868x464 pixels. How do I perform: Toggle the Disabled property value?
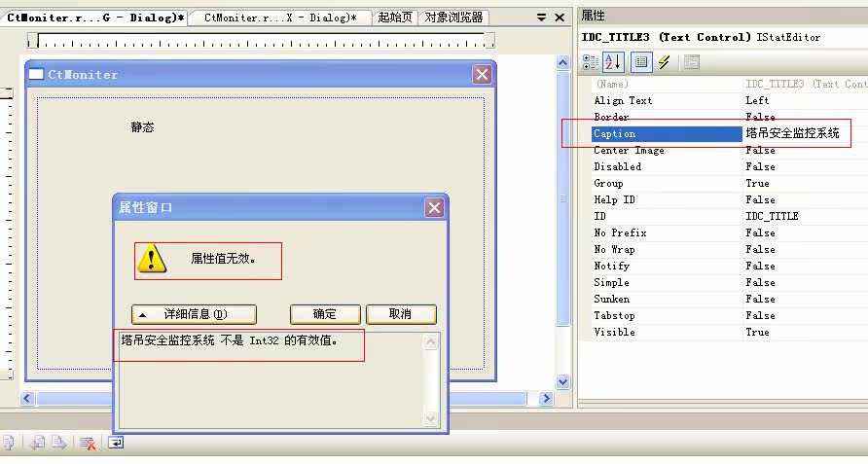click(760, 166)
